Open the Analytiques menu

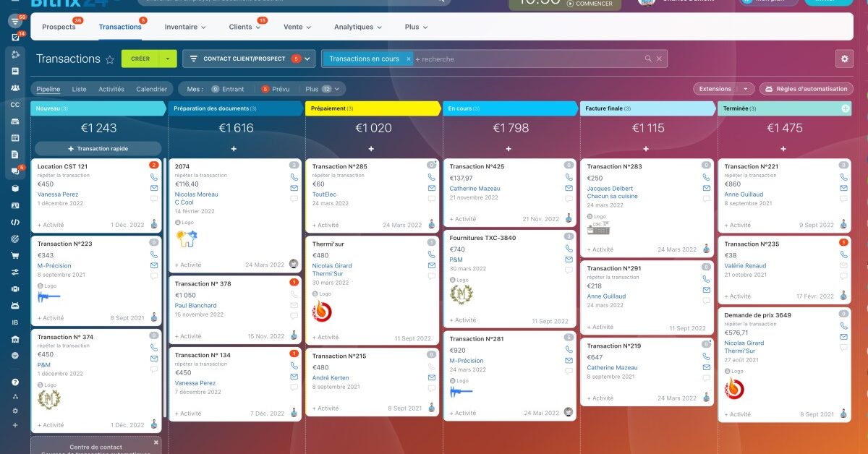coord(354,26)
